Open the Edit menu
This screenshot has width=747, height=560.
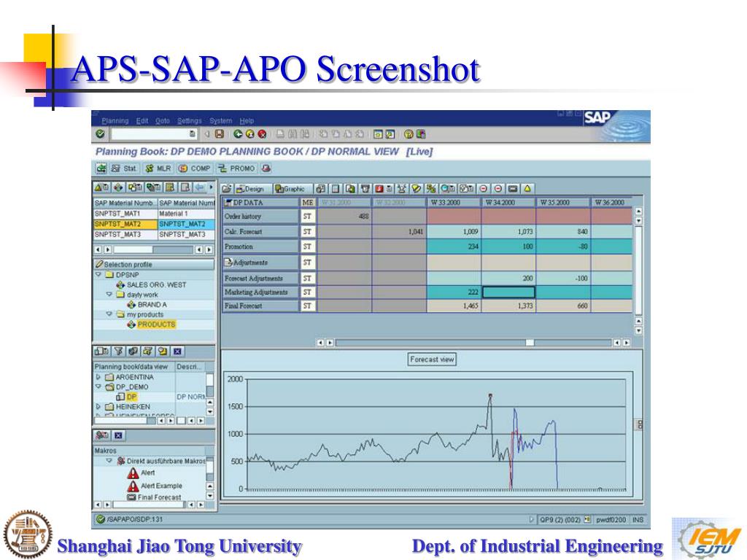[x=142, y=121]
